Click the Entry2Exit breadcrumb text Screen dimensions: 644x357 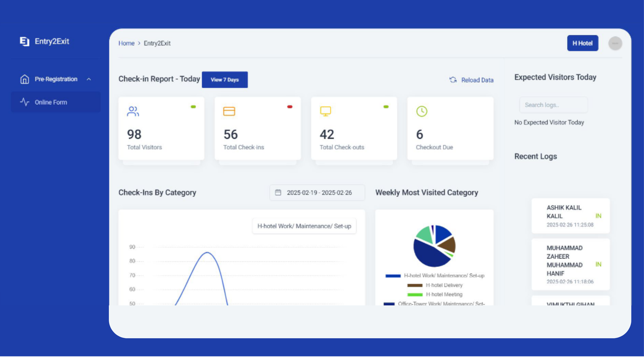tap(157, 43)
